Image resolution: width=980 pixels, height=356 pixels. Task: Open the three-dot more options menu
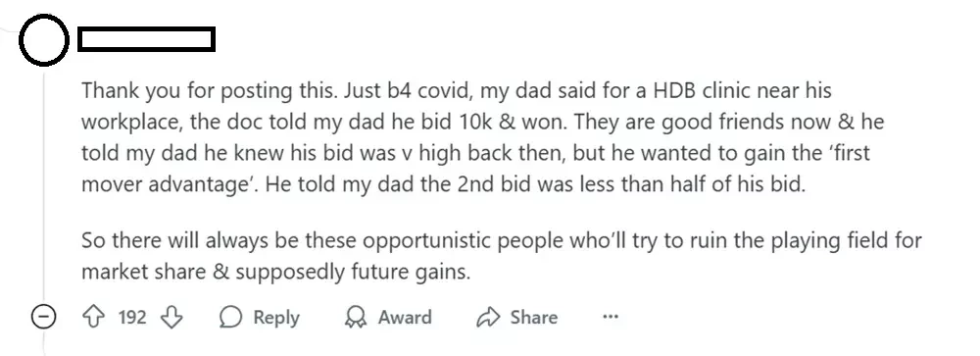(610, 317)
